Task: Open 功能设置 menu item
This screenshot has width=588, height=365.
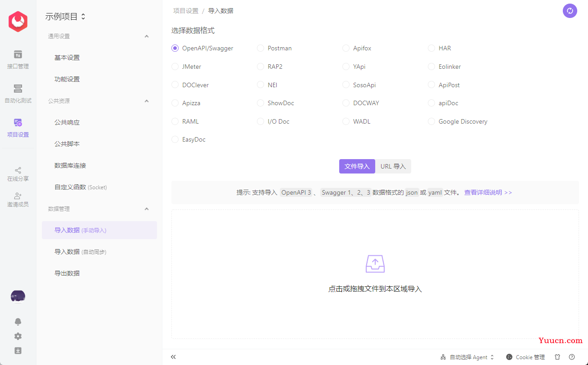Action: coord(99,79)
